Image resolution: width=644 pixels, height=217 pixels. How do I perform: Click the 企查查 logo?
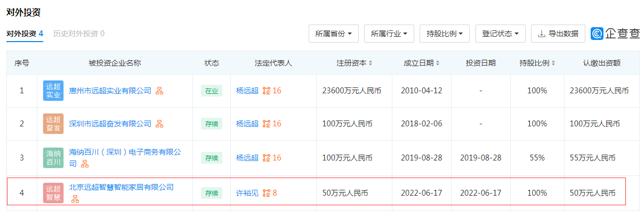(x=615, y=34)
